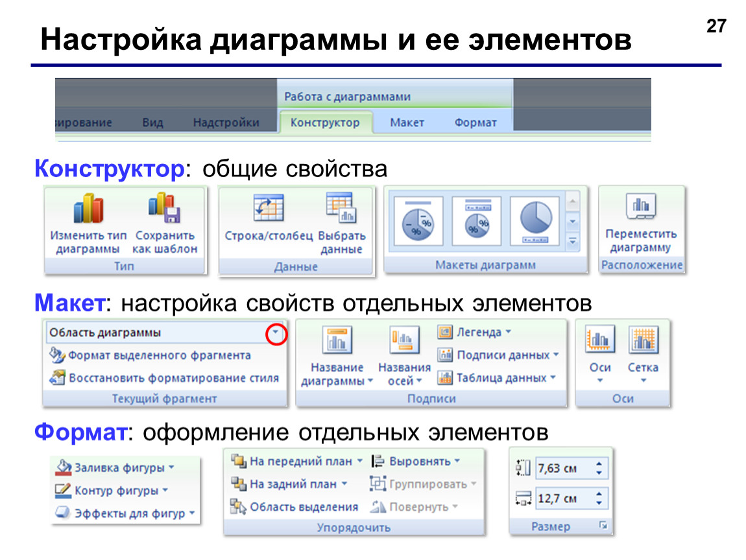The width and height of the screenshot is (746, 560).
Task: Click the Восстановить форматирование стиля icon
Action: [x=57, y=378]
